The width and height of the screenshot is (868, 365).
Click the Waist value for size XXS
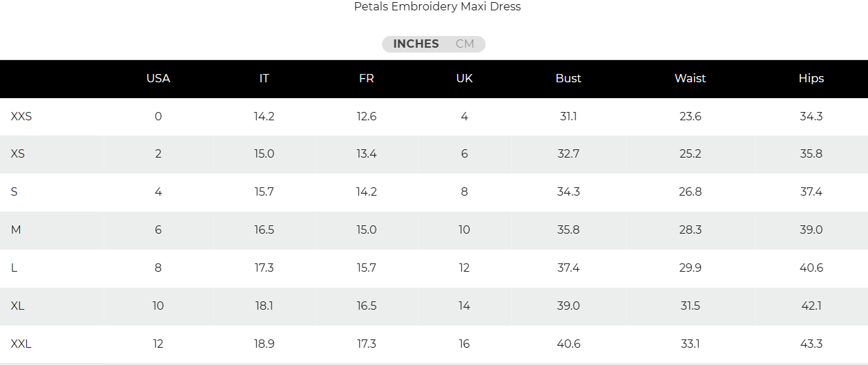(x=690, y=117)
